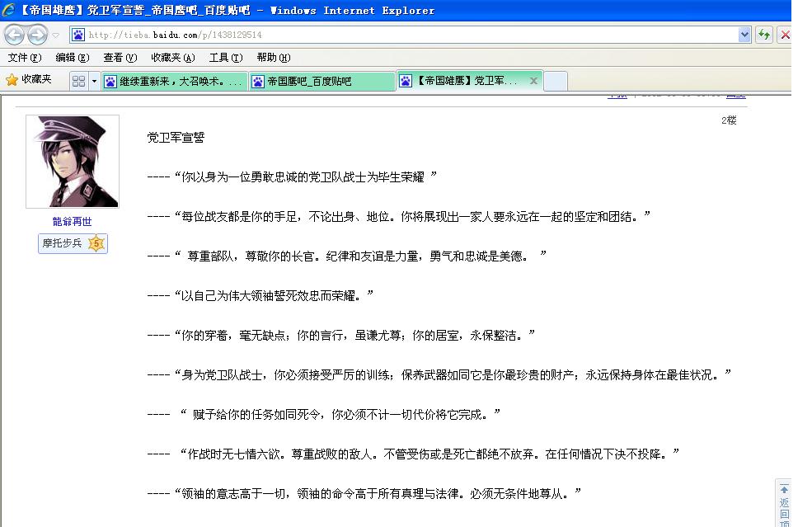Click the poster's avatar image
Viewport: 812px width, 527px height.
73,162
